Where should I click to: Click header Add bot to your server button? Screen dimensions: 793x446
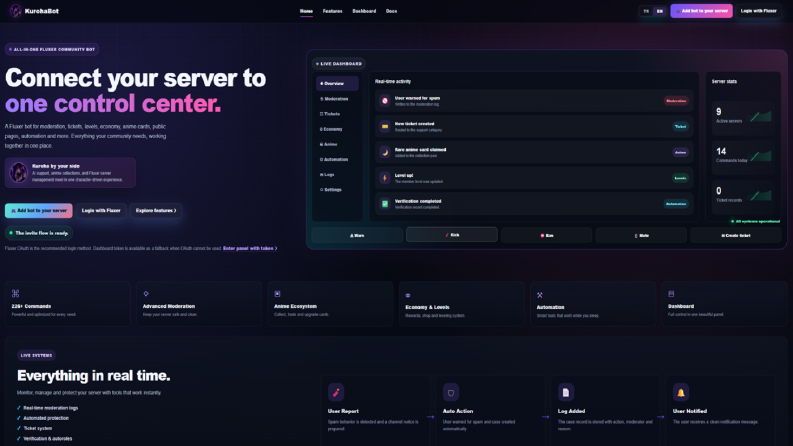[701, 11]
